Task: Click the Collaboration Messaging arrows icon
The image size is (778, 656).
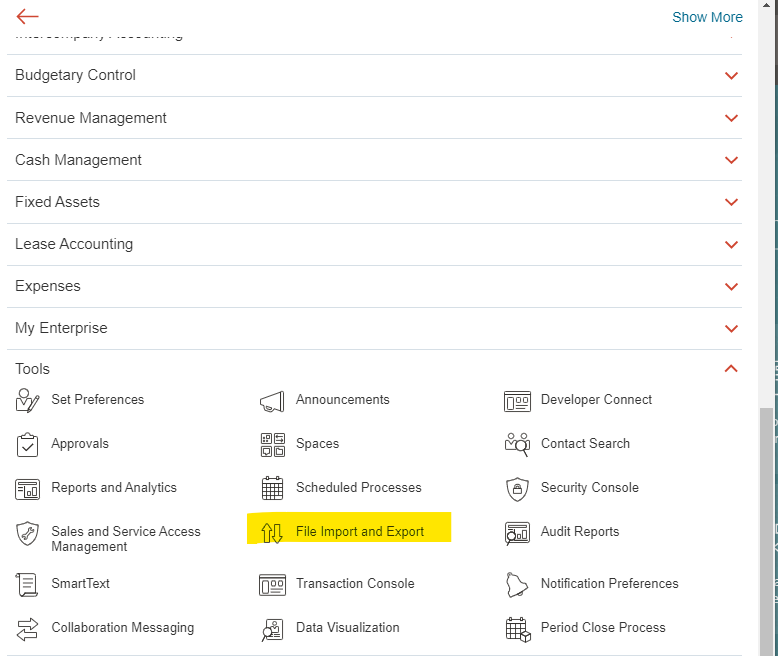Action: [x=27, y=629]
